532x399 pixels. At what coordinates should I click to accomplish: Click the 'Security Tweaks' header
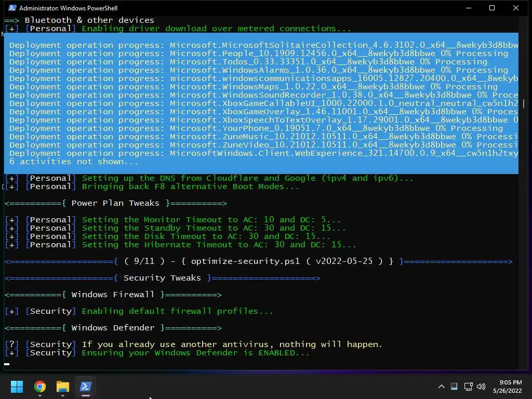pos(163,278)
